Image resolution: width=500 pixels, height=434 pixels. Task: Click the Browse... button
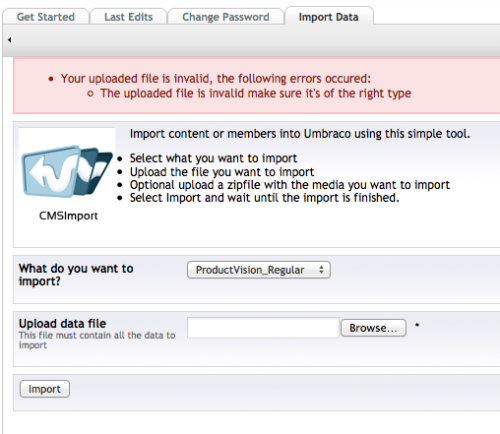coord(373,328)
